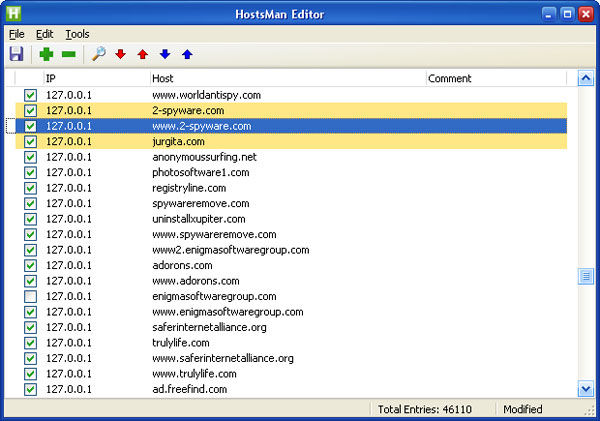Image resolution: width=600 pixels, height=421 pixels.
Task: Open Find with the magnifying glass icon
Action: (99, 54)
